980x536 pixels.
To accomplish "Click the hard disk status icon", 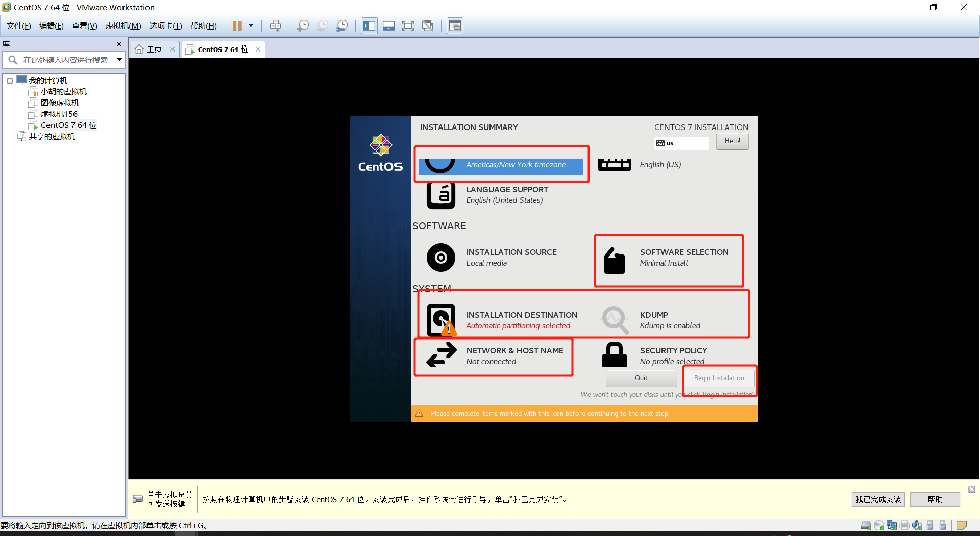I will pos(866,526).
